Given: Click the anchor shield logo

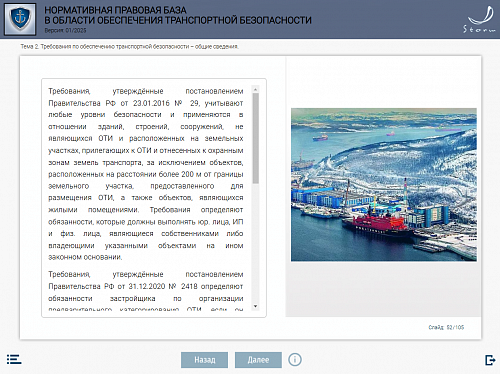Looking at the screenshot, I should (20, 19).
